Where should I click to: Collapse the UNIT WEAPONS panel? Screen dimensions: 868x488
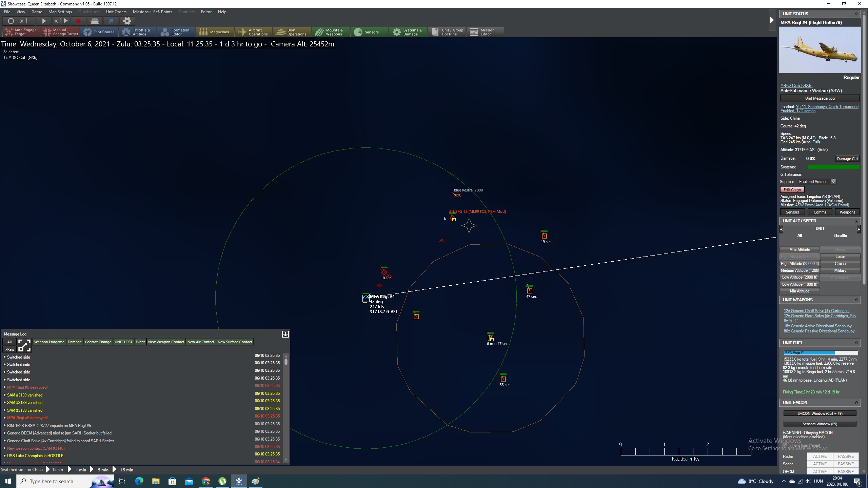point(856,300)
